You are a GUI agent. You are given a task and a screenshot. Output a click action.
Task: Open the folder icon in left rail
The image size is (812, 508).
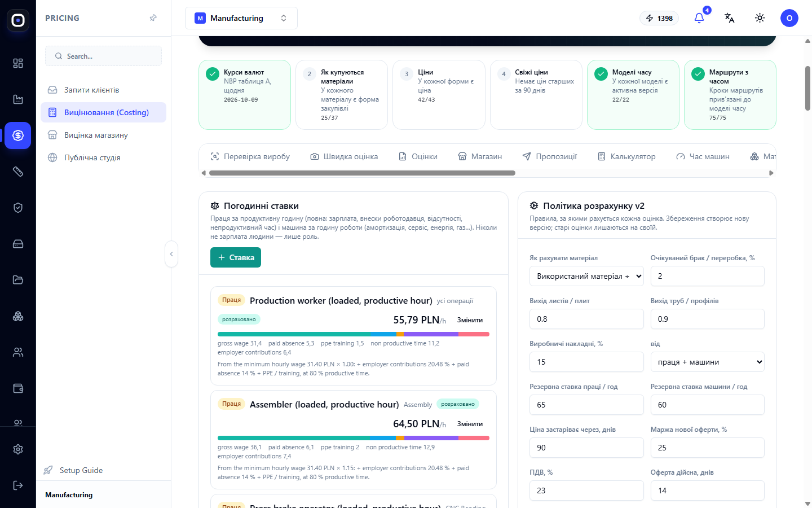(18, 280)
